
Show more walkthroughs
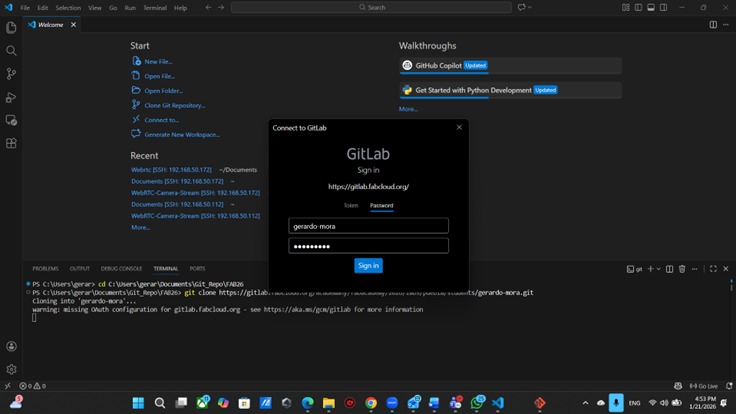(408, 109)
